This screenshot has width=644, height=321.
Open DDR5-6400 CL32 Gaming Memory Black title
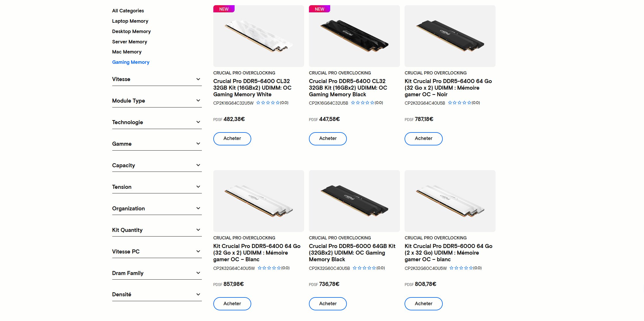click(x=348, y=88)
